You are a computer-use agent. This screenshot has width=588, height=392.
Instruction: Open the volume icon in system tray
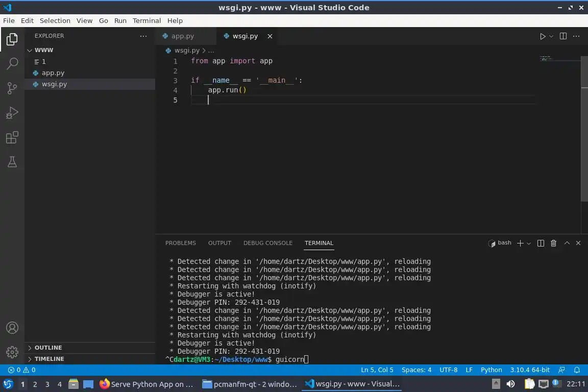tap(510, 384)
